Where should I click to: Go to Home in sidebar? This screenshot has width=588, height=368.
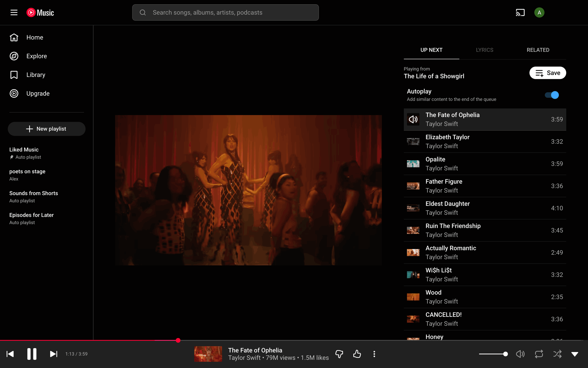pos(47,37)
